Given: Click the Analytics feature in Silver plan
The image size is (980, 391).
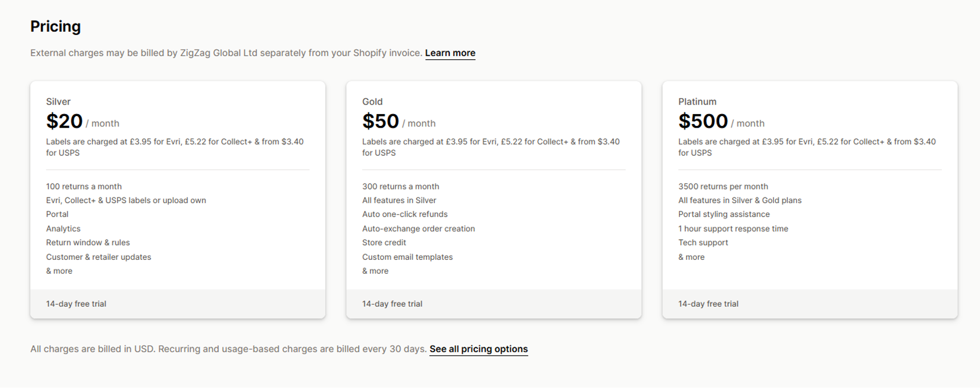Looking at the screenshot, I should [x=63, y=228].
